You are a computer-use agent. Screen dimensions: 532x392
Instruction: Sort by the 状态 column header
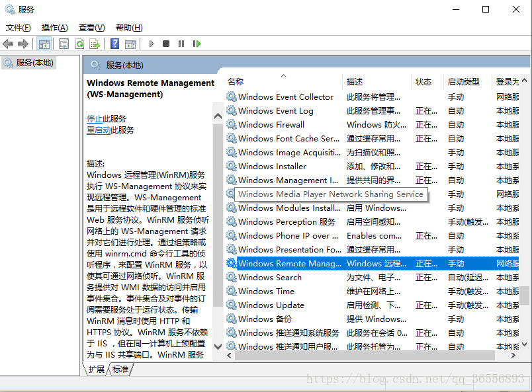[427, 82]
